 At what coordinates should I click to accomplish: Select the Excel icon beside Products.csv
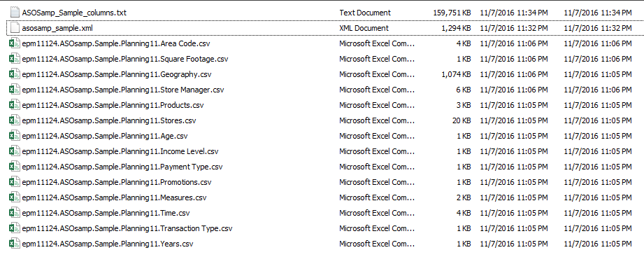[15, 105]
